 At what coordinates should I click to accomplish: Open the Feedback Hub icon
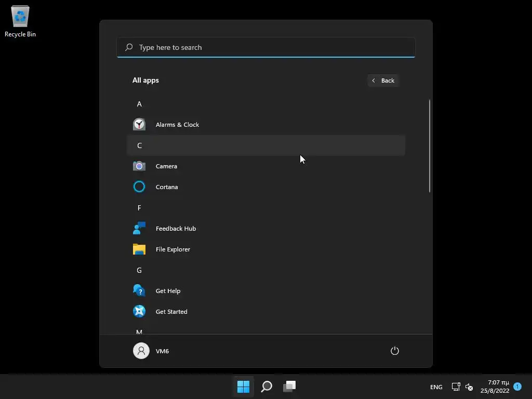tap(139, 229)
